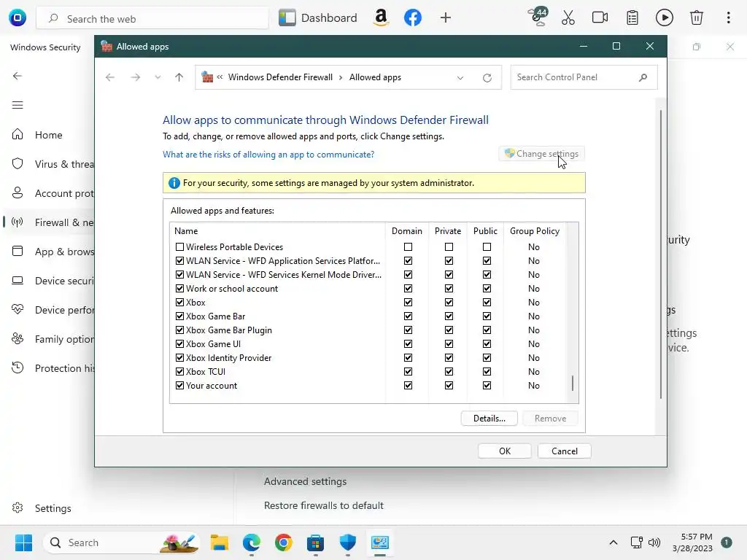Image resolution: width=747 pixels, height=560 pixels.
Task: Launch Google Chrome from taskbar
Action: (x=284, y=542)
